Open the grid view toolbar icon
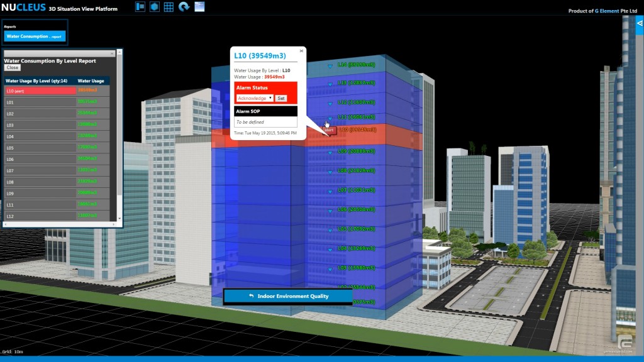 pyautogui.click(x=169, y=6)
